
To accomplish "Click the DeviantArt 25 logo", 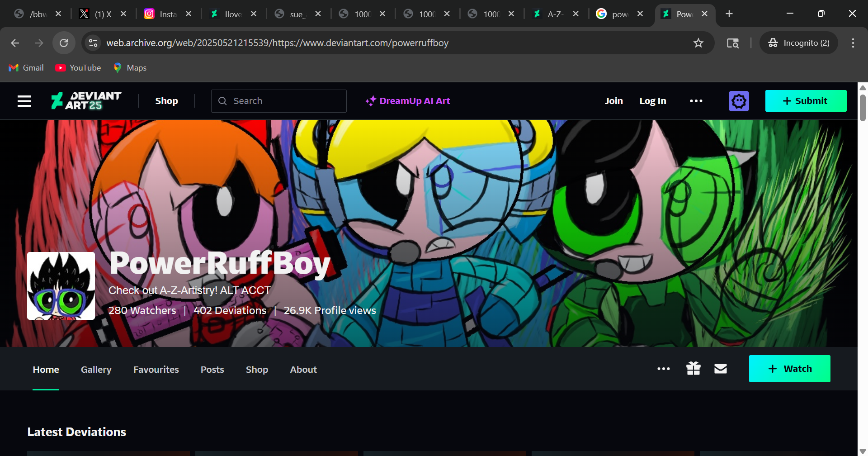I will tap(86, 101).
